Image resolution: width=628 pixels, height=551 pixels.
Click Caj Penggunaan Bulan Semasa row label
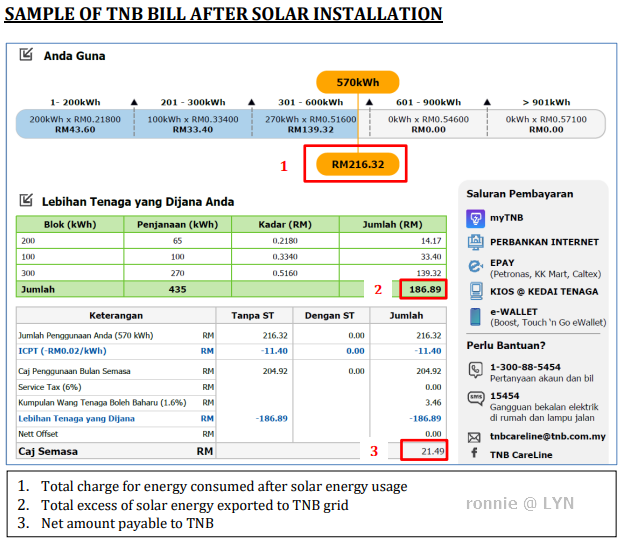[x=74, y=371]
